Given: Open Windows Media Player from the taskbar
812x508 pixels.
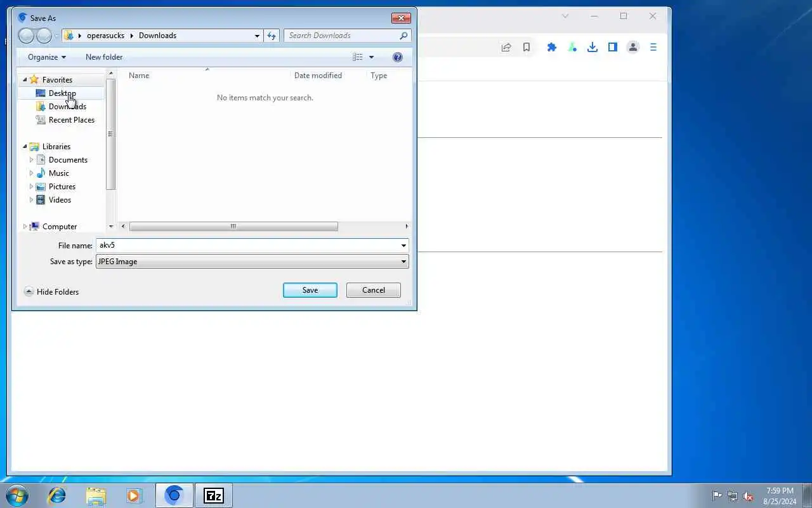Looking at the screenshot, I should click(134, 495).
